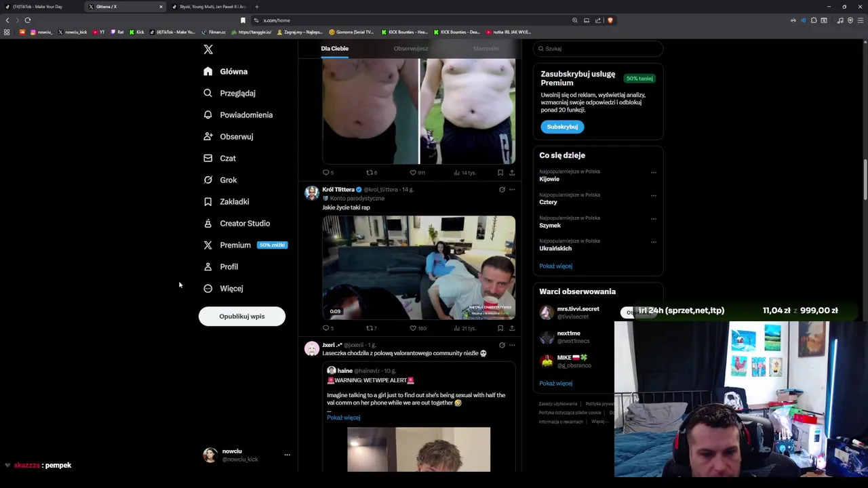
Task: Open Czat messages
Action: pyautogui.click(x=219, y=158)
